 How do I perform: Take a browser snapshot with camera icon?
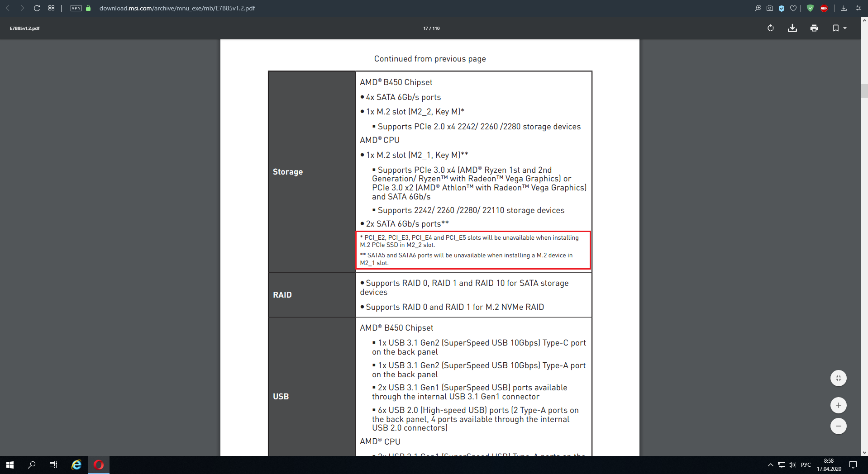(770, 8)
